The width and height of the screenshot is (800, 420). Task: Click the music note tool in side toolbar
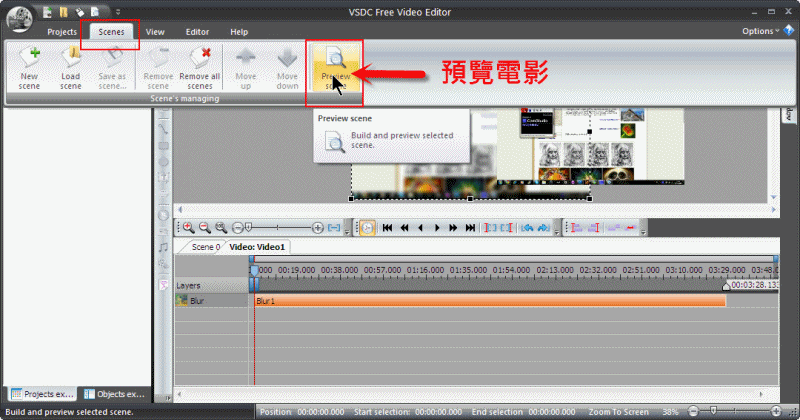tap(163, 248)
